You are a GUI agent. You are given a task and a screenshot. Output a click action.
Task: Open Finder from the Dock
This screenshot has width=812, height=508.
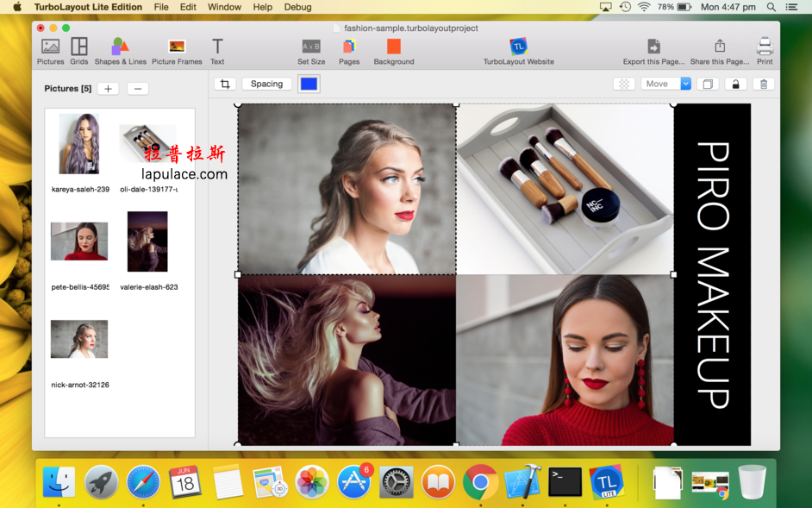[59, 482]
